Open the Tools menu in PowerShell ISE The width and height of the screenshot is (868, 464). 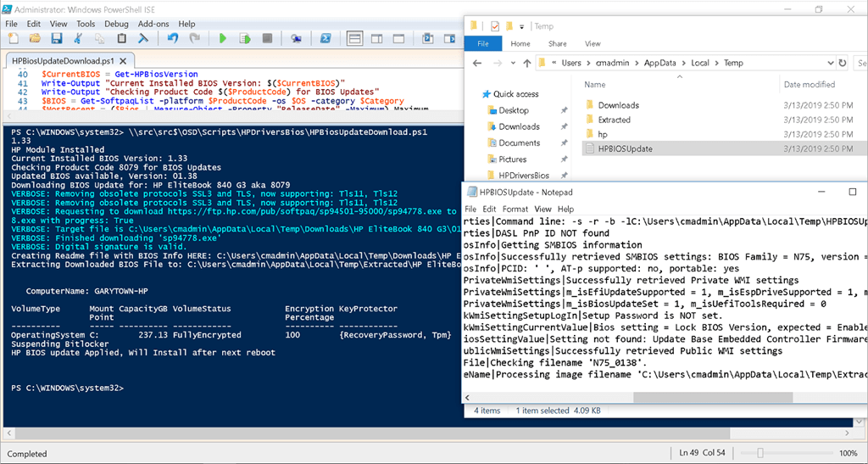(x=86, y=24)
